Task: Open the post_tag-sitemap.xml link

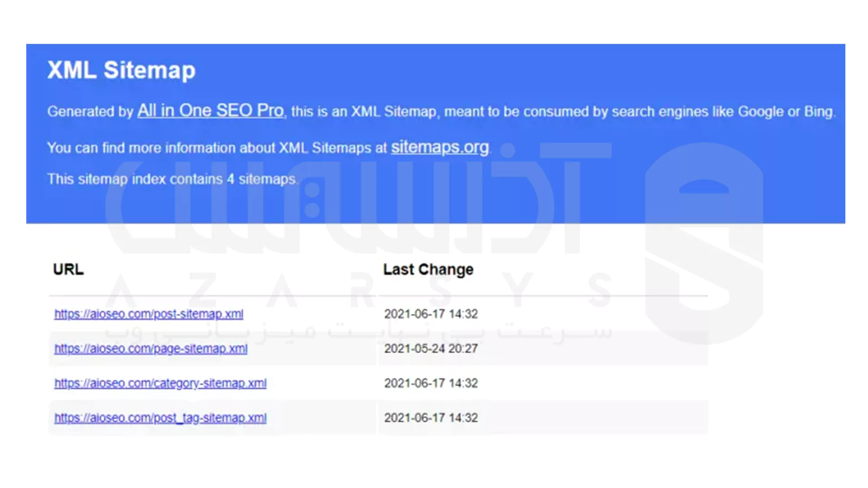Action: pos(160,418)
